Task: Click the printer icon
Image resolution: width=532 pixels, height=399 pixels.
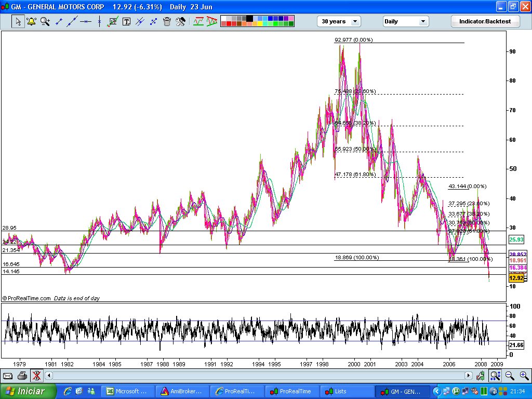Action: (x=22, y=376)
